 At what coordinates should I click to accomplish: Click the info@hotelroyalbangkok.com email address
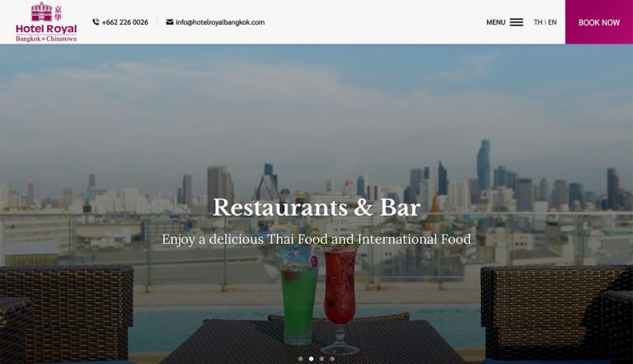point(220,22)
